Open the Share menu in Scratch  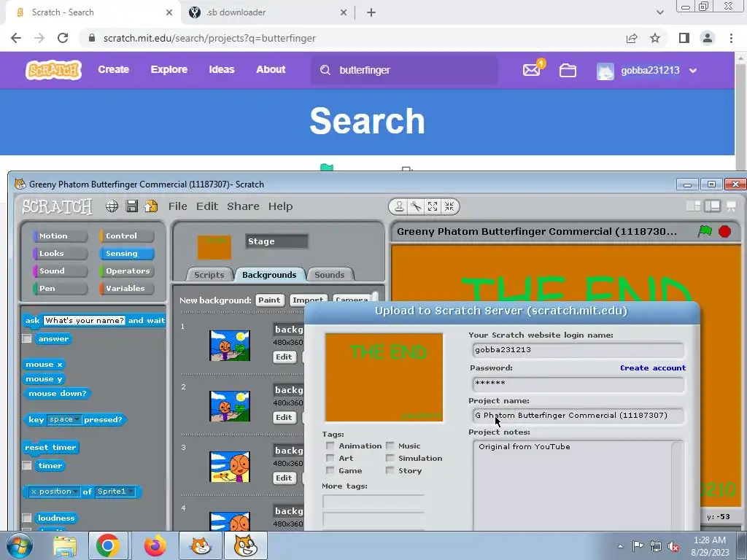click(243, 206)
